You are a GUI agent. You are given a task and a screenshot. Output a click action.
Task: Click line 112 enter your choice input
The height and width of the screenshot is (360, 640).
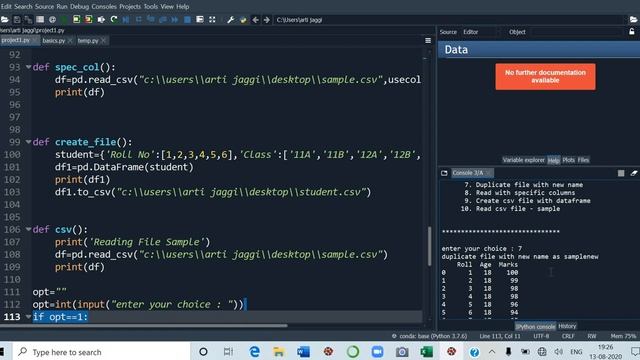[138, 304]
